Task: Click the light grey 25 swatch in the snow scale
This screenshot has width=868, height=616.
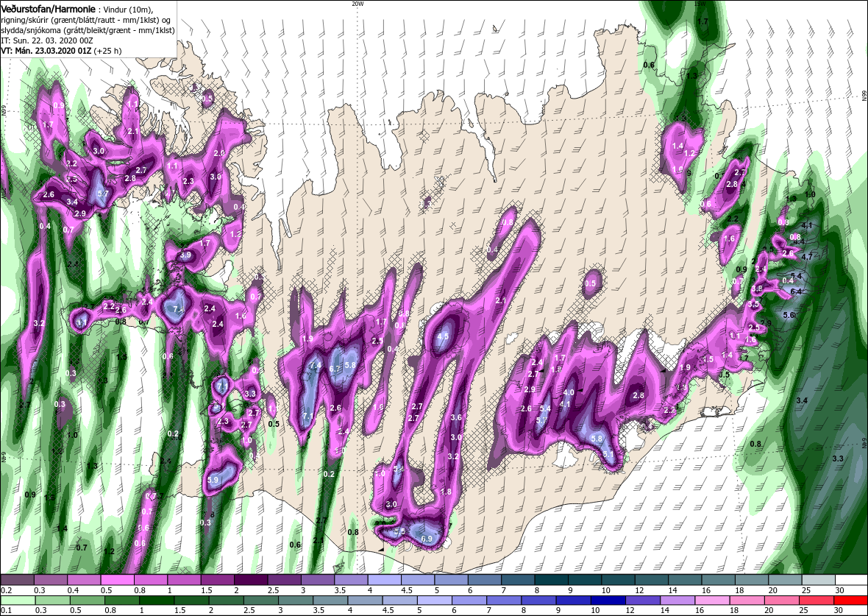Action: click(x=818, y=579)
